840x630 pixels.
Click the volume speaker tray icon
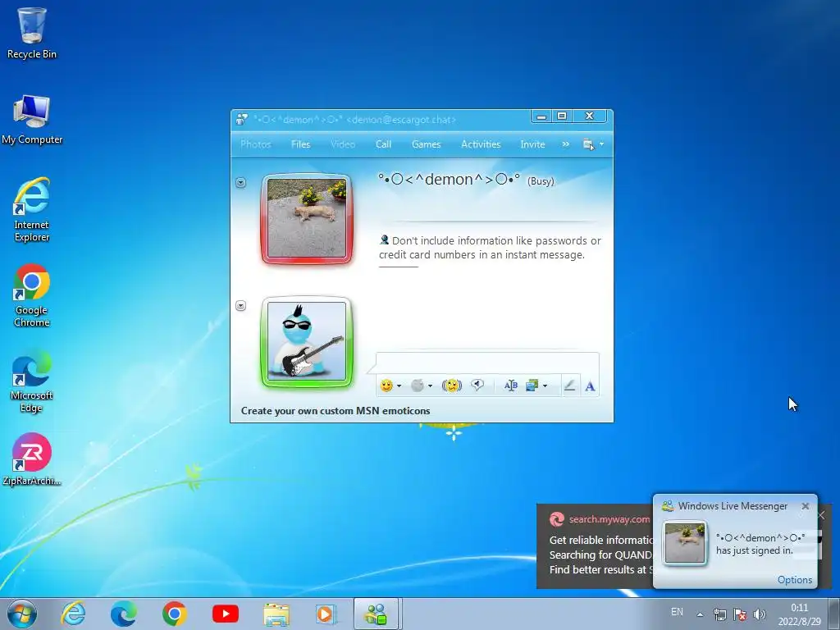(x=760, y=614)
